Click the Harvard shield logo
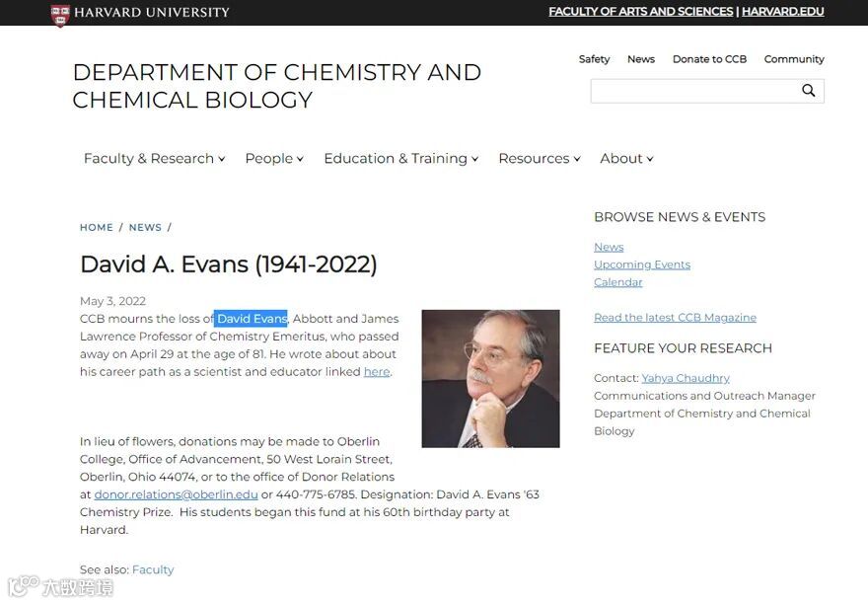This screenshot has width=868, height=604. tap(60, 16)
